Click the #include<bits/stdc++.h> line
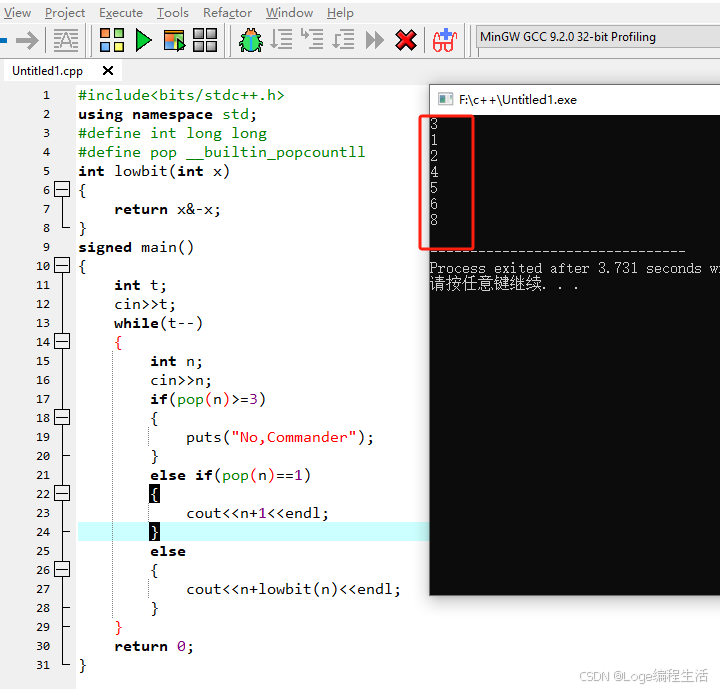Image resolution: width=720 pixels, height=689 pixels. coord(181,95)
